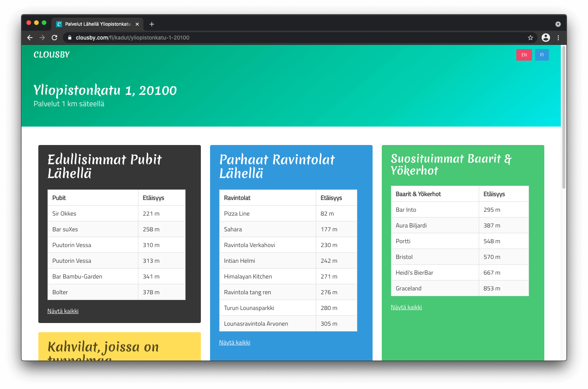Switch language to EN
The image size is (588, 389).
[524, 55]
